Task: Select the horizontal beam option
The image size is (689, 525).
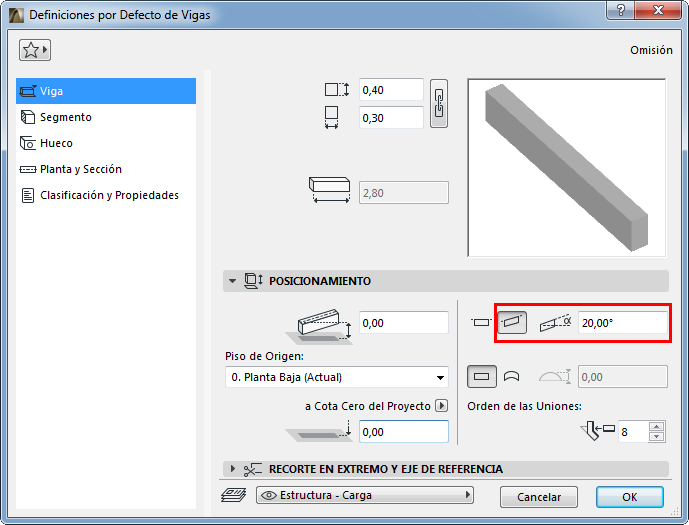Action: 482,322
